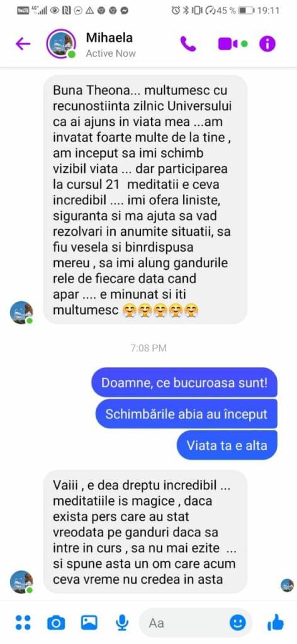This screenshot has height=644, width=297.
Task: Open the camera to take a photo
Action: (x=56, y=623)
